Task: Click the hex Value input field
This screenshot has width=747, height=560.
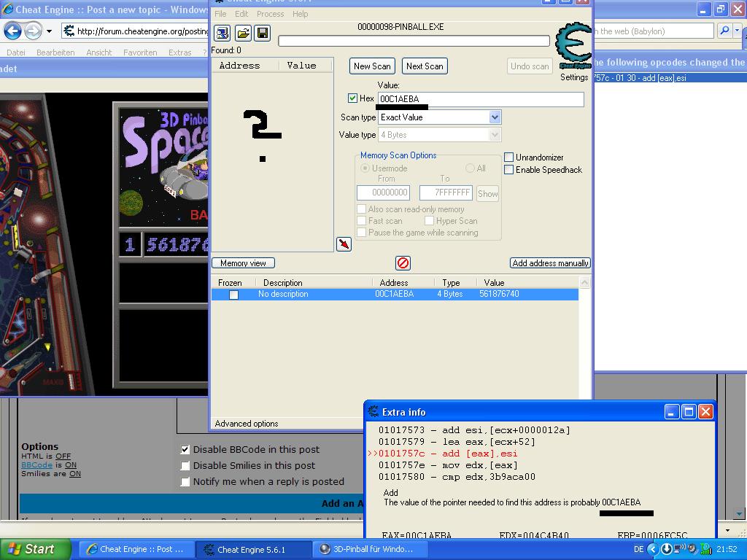Action: [481, 99]
